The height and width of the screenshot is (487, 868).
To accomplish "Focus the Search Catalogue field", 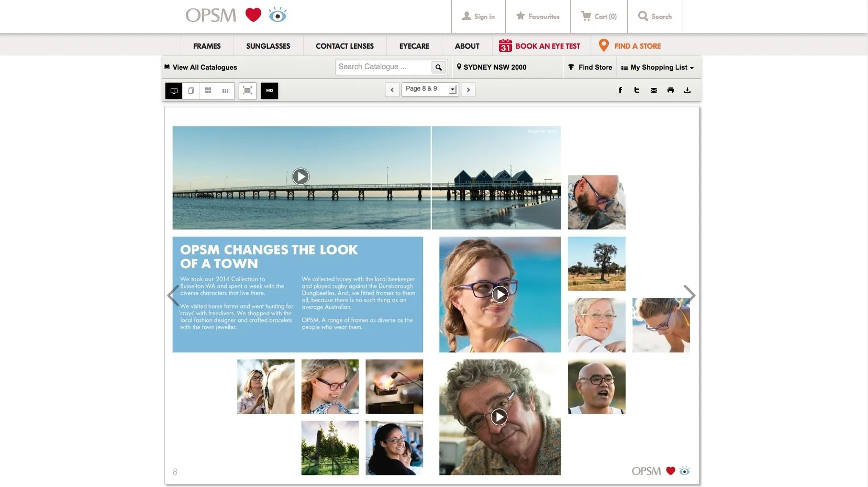I will point(384,67).
